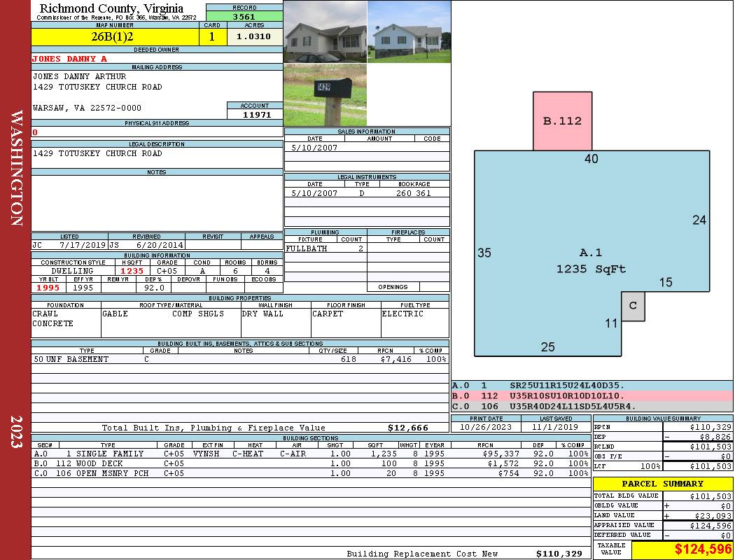Click the total built ins value $12,666
This screenshot has height=560, width=735.
click(408, 428)
